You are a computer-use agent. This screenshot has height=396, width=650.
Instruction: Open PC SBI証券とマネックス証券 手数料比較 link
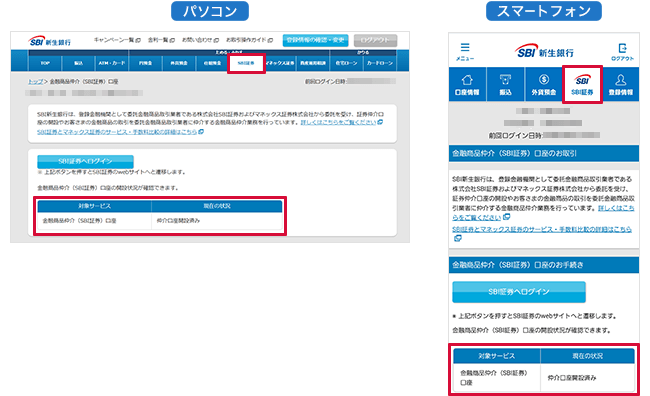(x=117, y=132)
